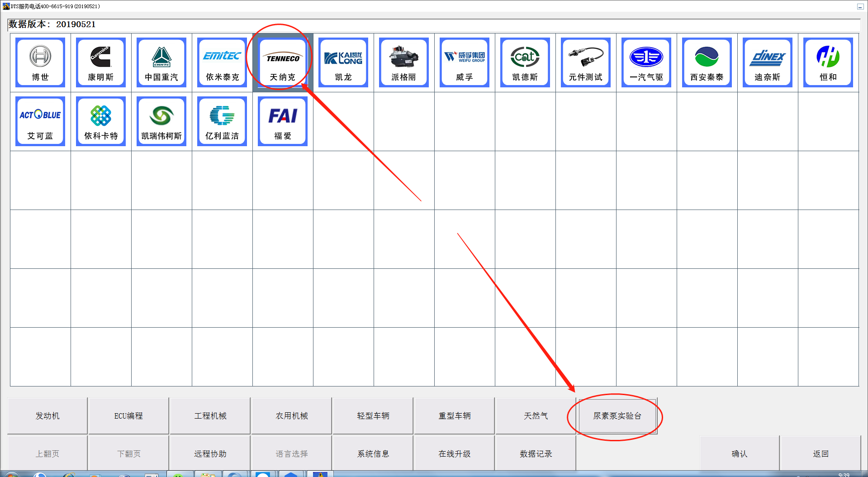Open 语言选择 language selection
The width and height of the screenshot is (868, 477).
(292, 453)
